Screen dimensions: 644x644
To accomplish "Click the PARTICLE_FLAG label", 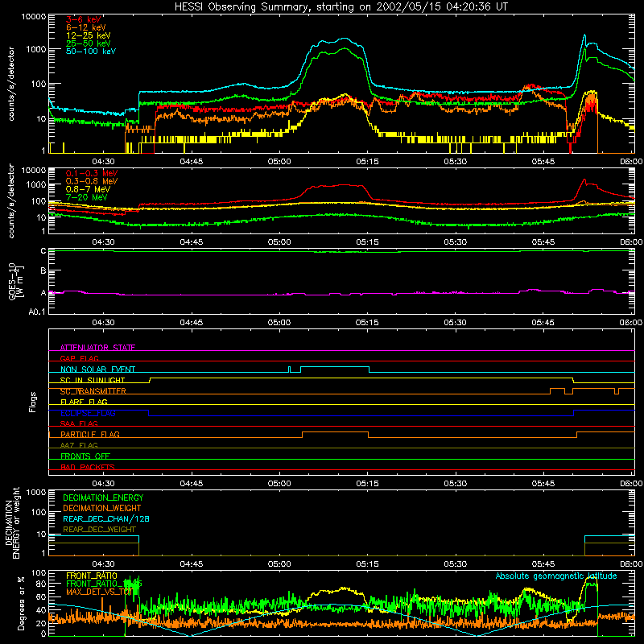I will 90,434.
